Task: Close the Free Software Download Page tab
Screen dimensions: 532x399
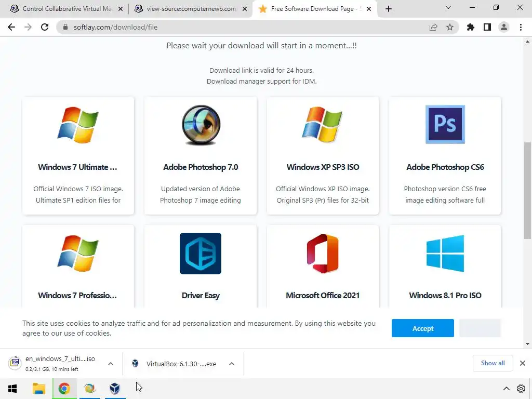Action: [369, 9]
